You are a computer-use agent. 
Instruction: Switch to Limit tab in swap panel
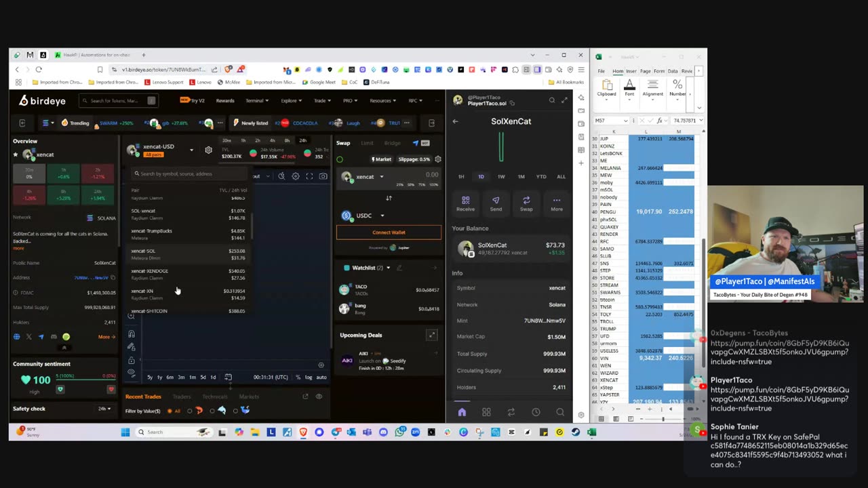[367, 143]
